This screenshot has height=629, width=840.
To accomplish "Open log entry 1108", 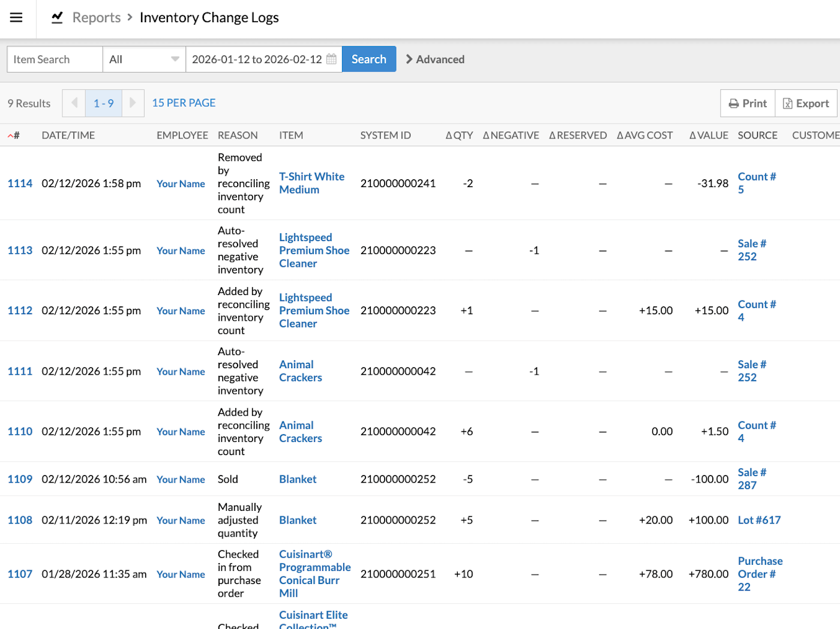I will 20,520.
